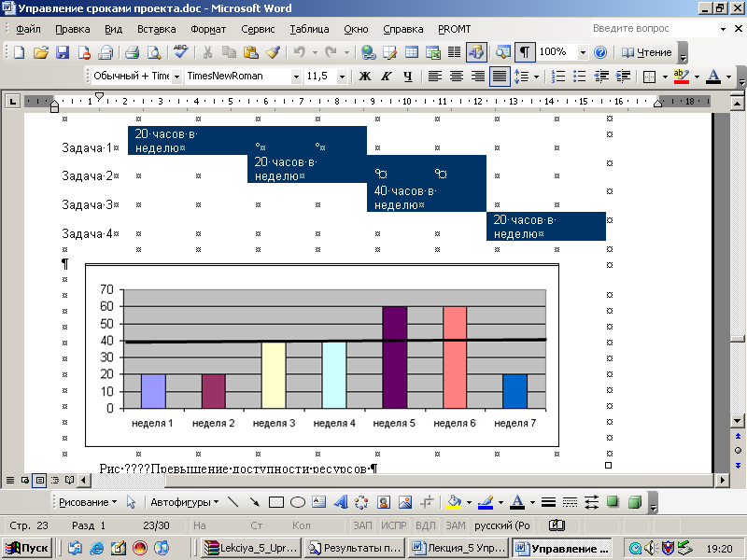Open columns layout icon
This screenshot has width=747, height=560.
(455, 52)
